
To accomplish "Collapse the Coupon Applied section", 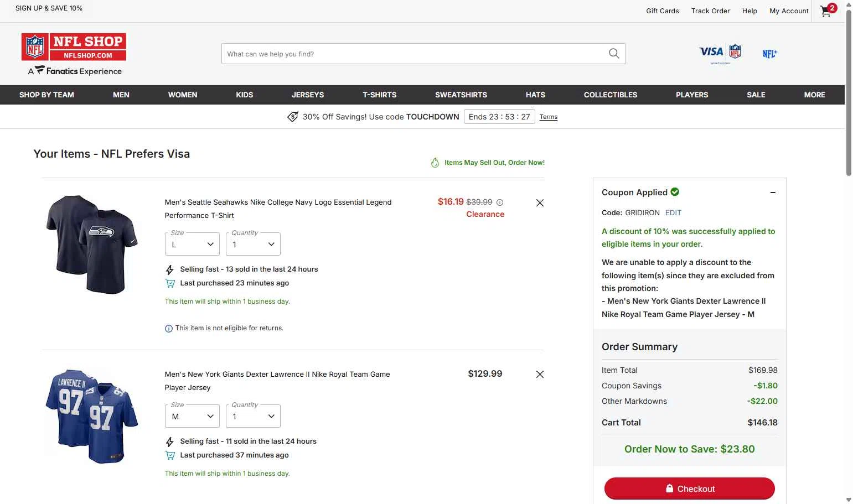I will 773,193.
